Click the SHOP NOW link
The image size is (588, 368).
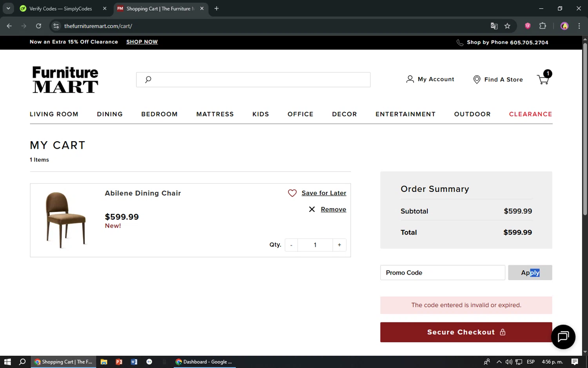142,42
